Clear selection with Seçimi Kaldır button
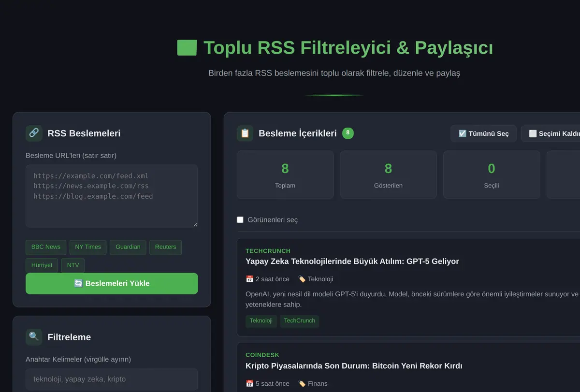 tap(551, 133)
